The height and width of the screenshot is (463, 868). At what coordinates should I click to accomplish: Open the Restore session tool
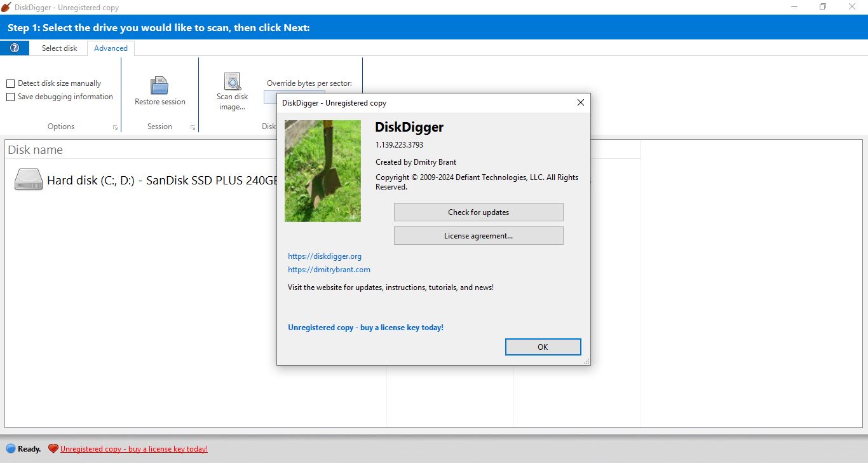click(159, 91)
